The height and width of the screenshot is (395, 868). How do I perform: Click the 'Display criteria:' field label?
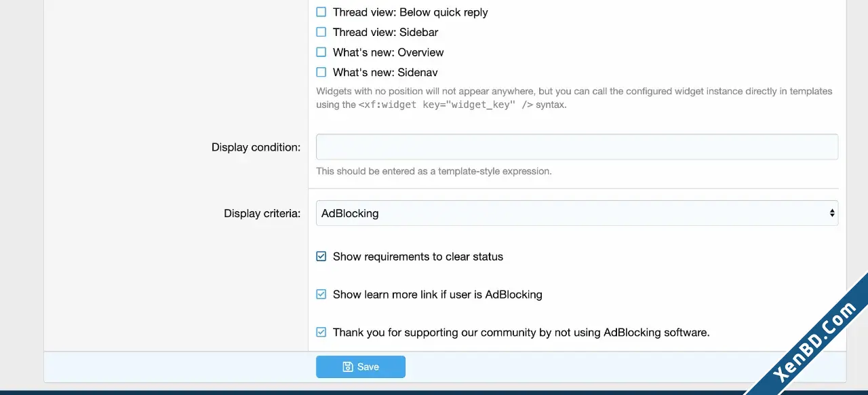point(262,213)
